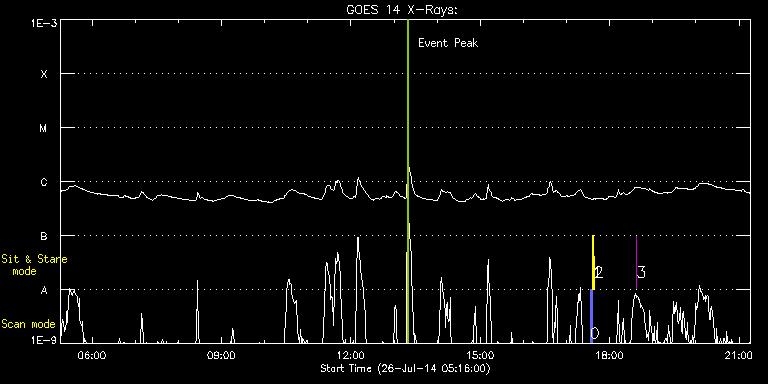This screenshot has width=768, height=384.
Task: Click the 'Sit & Stare mode' label
Action: tap(34, 264)
